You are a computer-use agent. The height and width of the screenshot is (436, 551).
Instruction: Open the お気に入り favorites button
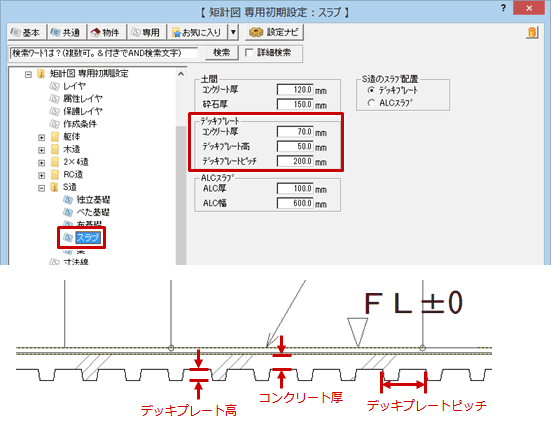coord(197,33)
